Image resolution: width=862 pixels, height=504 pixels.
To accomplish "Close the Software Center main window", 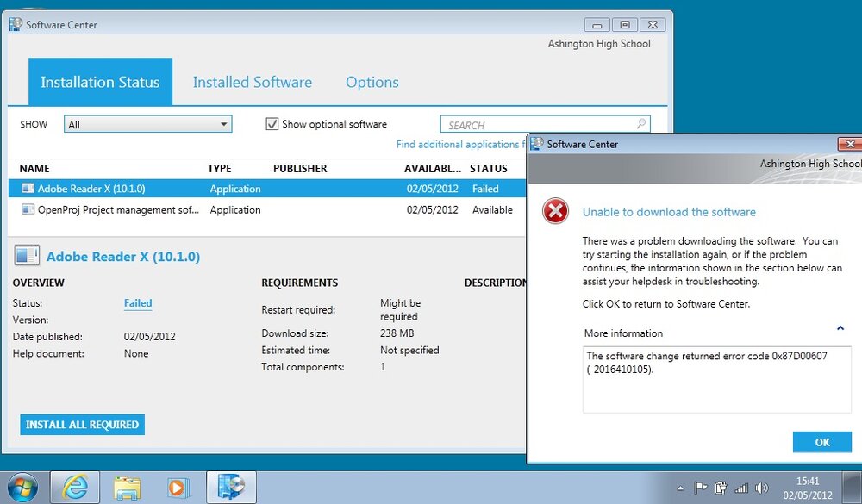I will 653,25.
